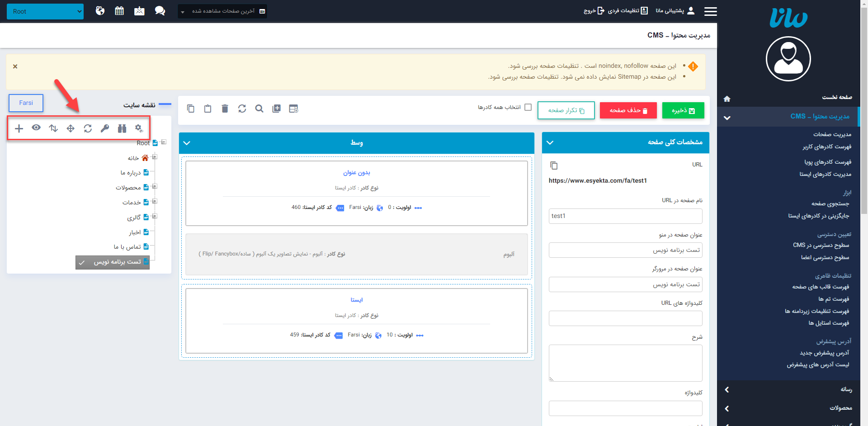Click the green ذخیره save button
This screenshot has width=868, height=426.
point(683,110)
